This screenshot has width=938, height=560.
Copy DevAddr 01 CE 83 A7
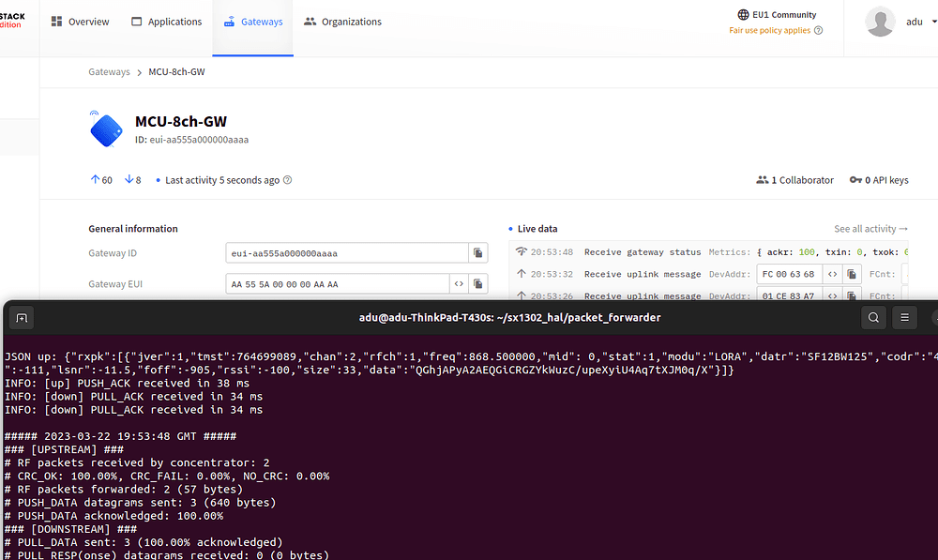pos(852,295)
